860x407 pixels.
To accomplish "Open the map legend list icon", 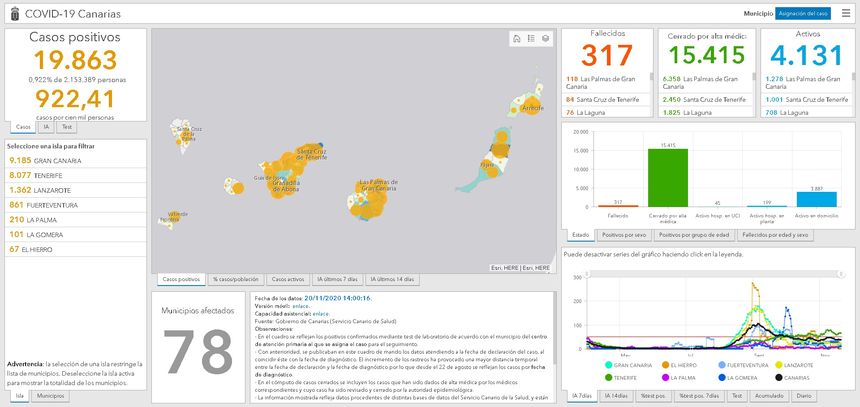I will point(531,39).
